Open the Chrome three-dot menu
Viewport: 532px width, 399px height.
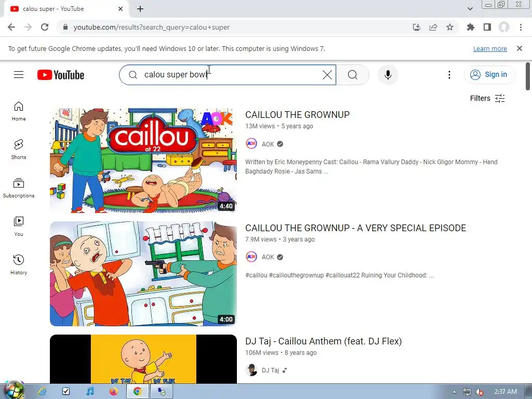[x=521, y=27]
